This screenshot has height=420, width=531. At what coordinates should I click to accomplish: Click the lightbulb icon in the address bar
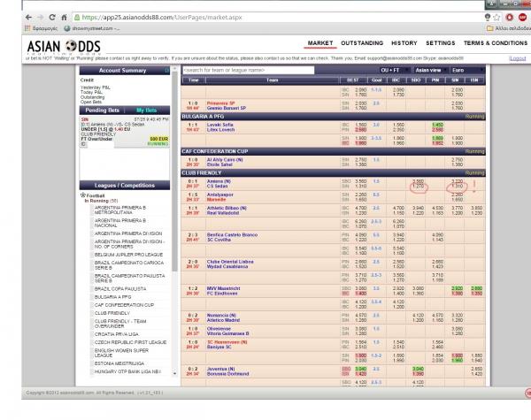(x=488, y=18)
